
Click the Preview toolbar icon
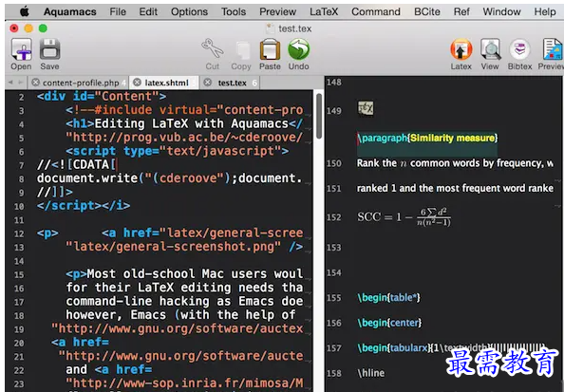click(x=552, y=49)
